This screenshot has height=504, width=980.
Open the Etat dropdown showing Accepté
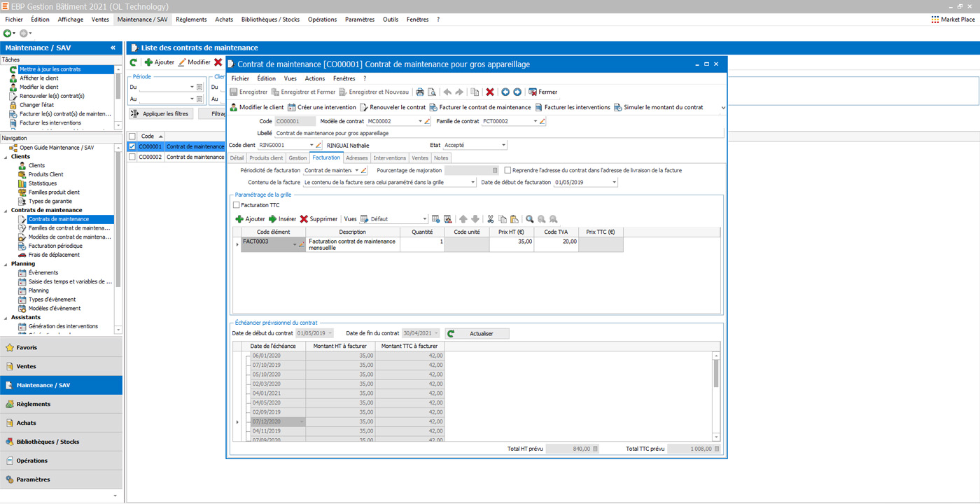(x=503, y=146)
